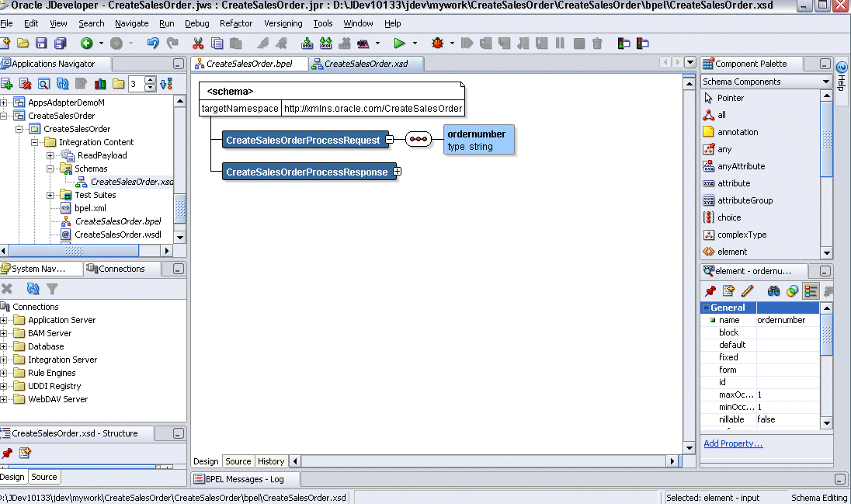Open the Versioning menu

click(x=283, y=23)
